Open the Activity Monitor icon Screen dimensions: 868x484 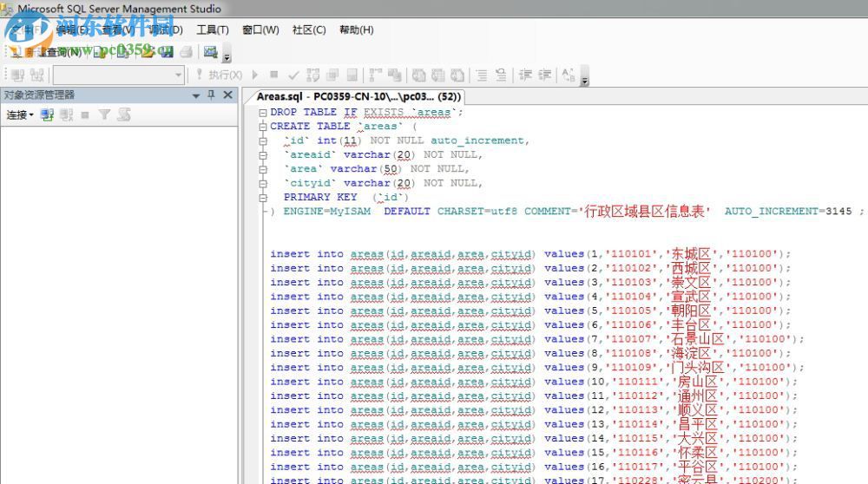210,52
